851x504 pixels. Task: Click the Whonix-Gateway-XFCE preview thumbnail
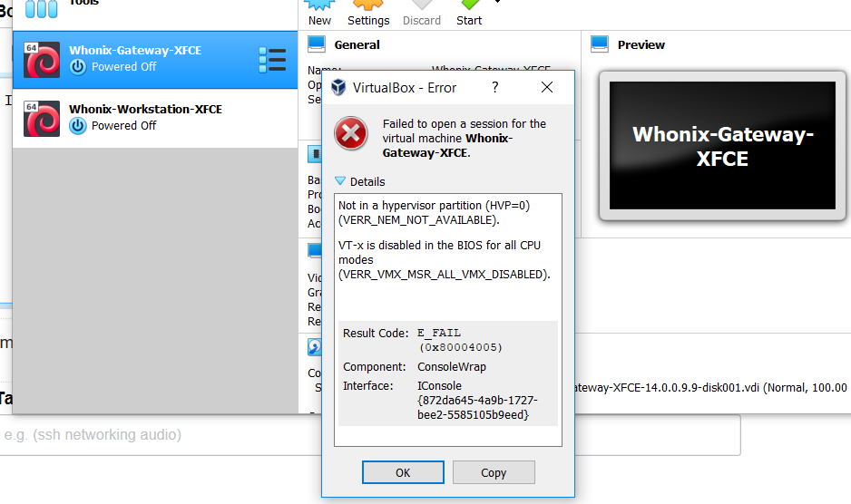pyautogui.click(x=722, y=145)
